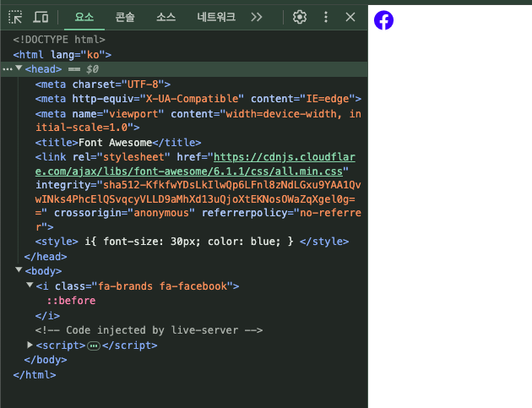Collapse the head element triangle
This screenshot has height=408, width=532.
coord(19,68)
